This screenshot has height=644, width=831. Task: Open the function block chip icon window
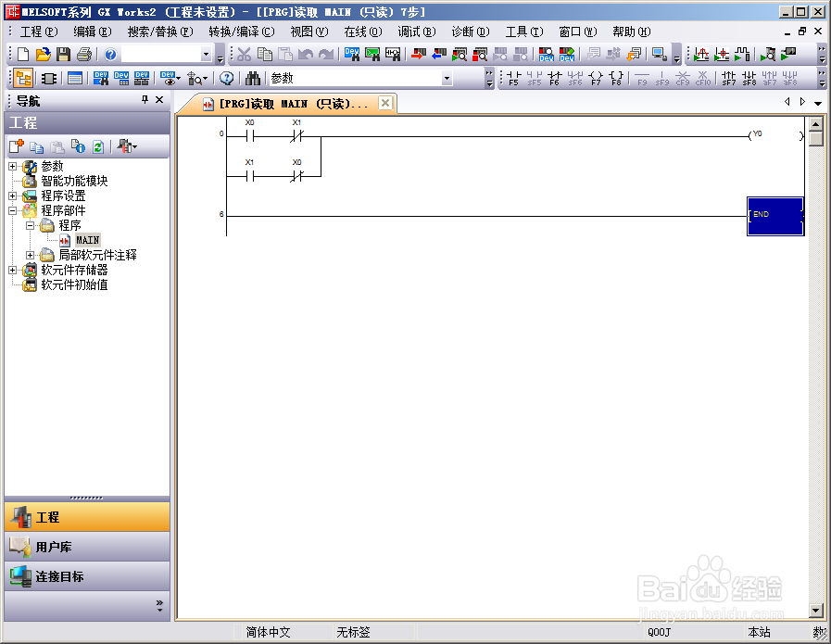[x=49, y=79]
